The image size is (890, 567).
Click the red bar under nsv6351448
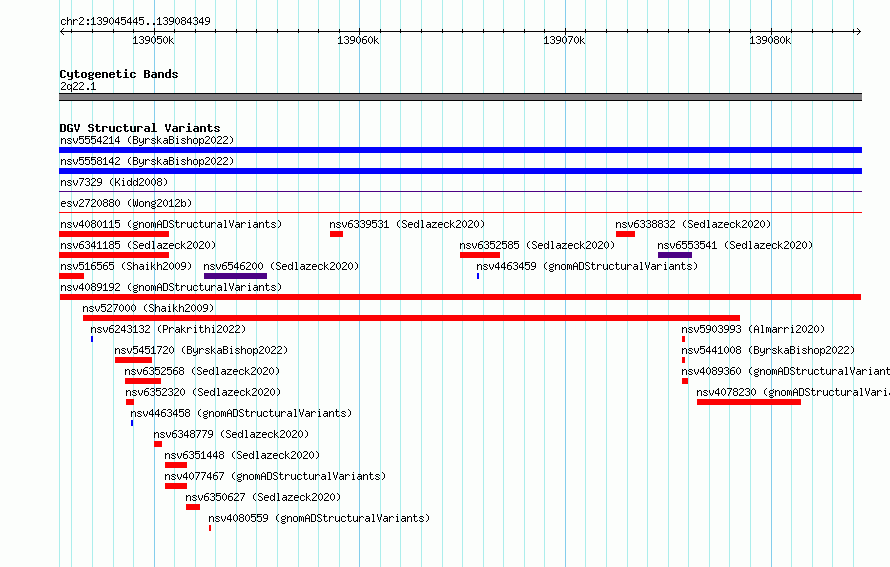tap(176, 465)
